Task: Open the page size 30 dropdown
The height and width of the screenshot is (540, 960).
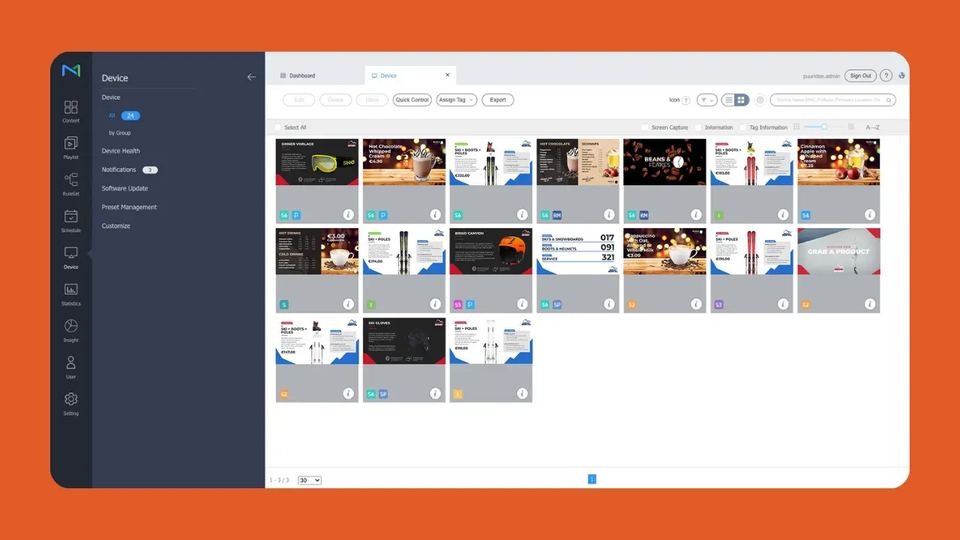Action: coord(309,480)
